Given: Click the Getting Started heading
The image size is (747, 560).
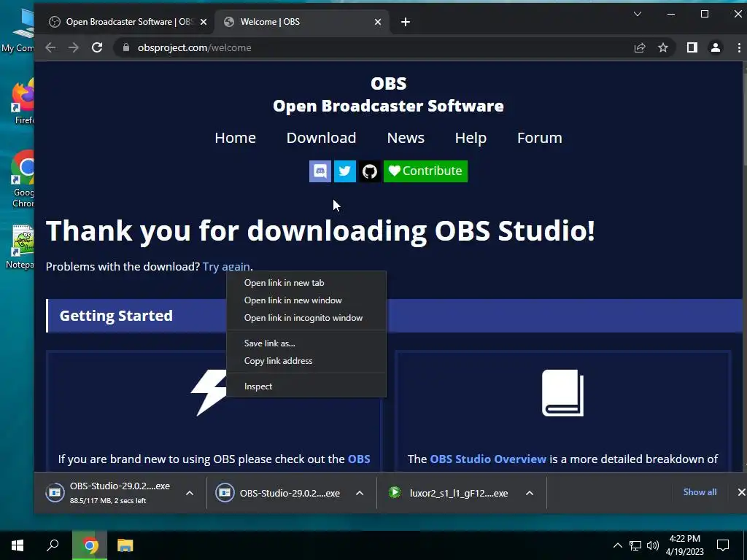Looking at the screenshot, I should (116, 316).
